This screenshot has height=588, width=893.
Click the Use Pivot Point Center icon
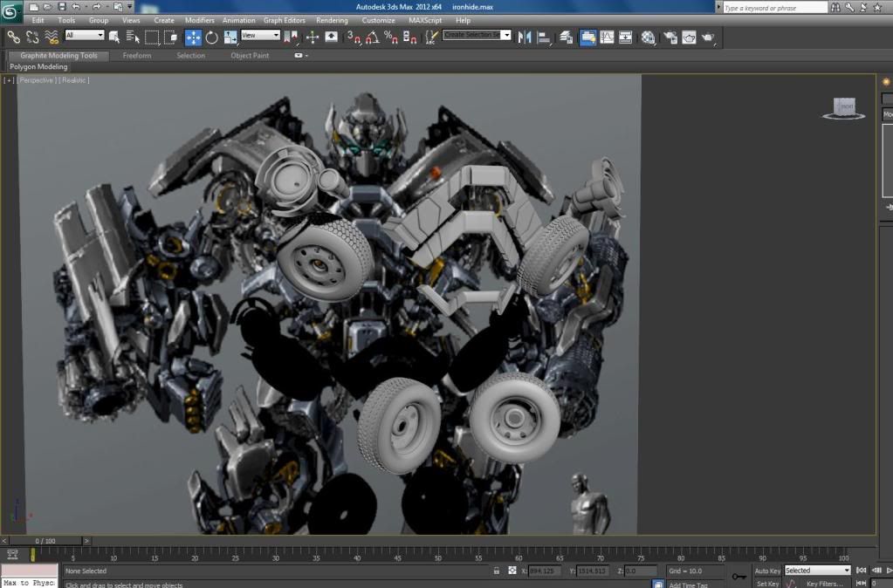pyautogui.click(x=291, y=38)
